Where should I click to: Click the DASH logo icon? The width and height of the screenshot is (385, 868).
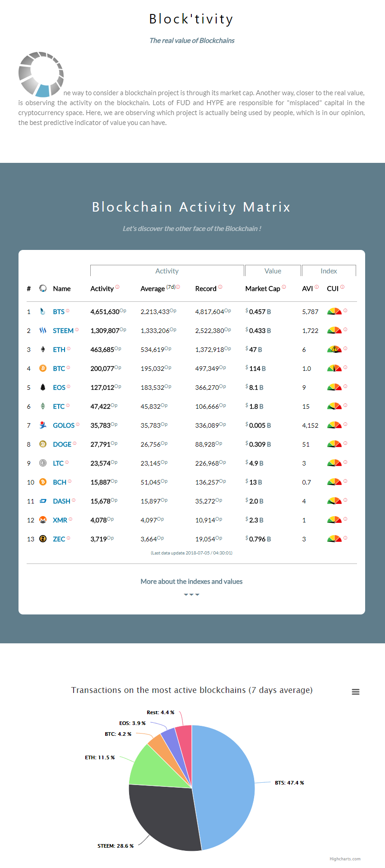43,501
